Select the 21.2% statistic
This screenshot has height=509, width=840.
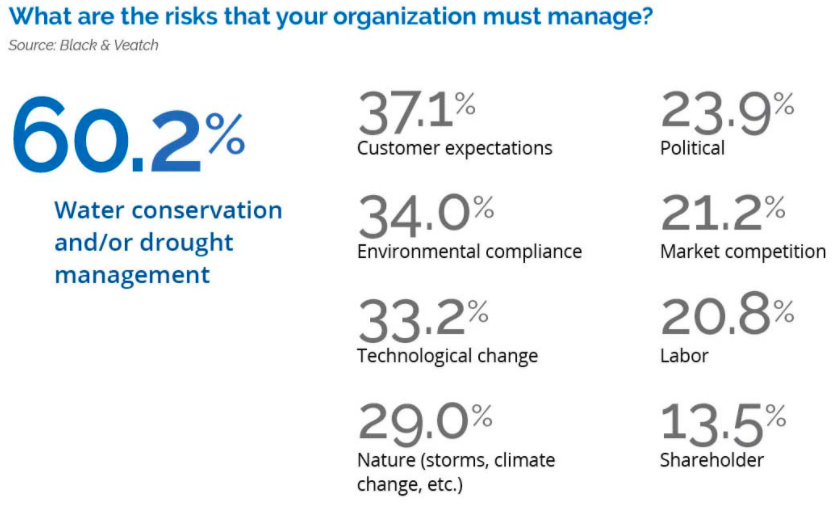tap(723, 215)
